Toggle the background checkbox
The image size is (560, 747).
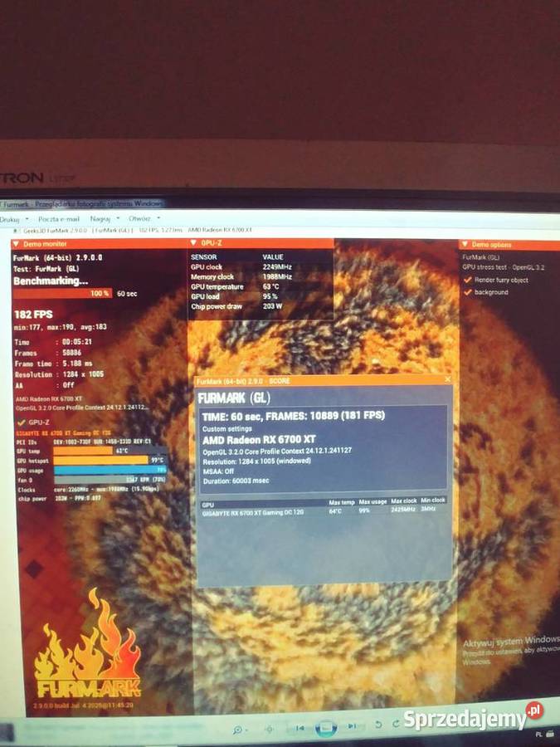[467, 292]
